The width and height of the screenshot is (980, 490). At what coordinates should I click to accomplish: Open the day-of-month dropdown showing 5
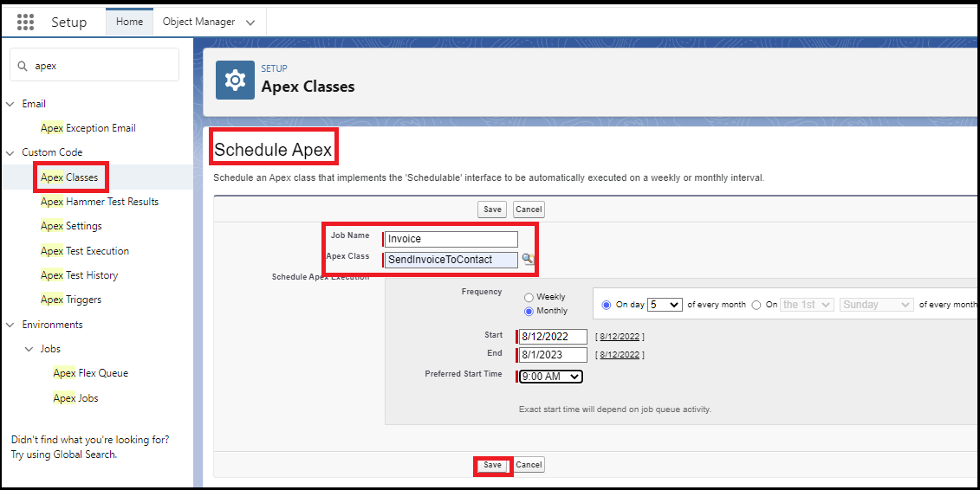click(x=665, y=305)
